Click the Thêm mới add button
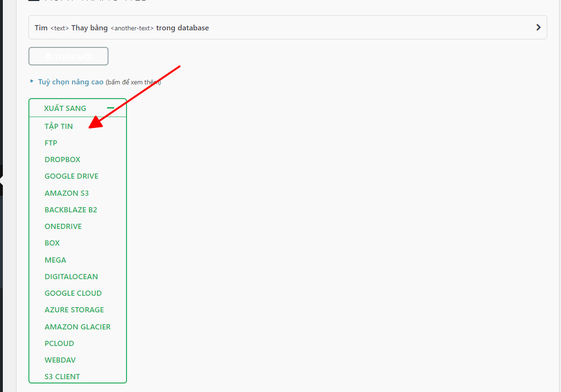The width and height of the screenshot is (561, 392). [x=68, y=56]
